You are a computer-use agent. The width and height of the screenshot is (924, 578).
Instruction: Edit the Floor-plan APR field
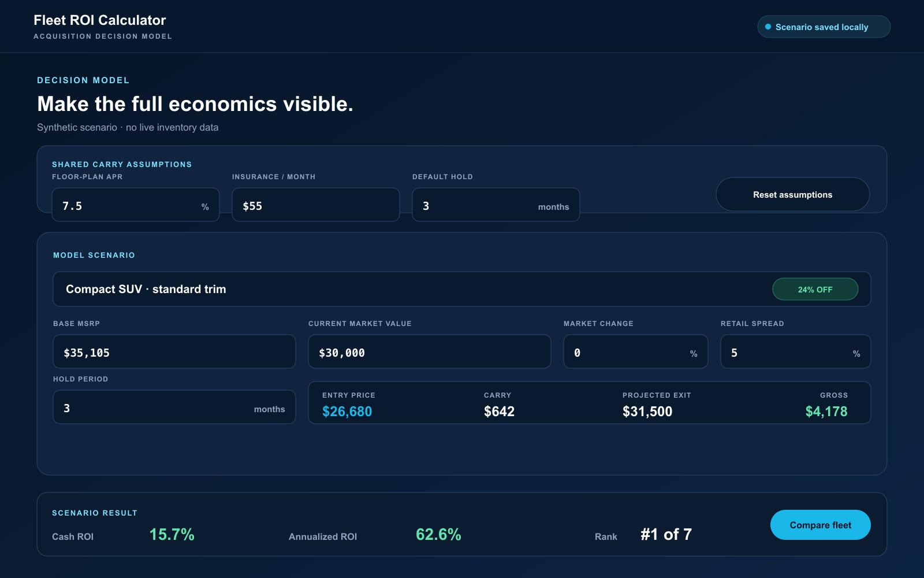coord(136,205)
